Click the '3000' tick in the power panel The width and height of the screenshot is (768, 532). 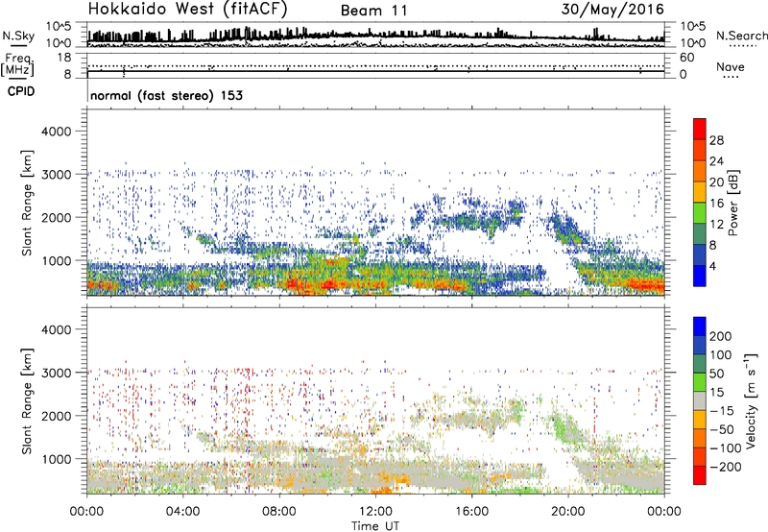(x=57, y=175)
